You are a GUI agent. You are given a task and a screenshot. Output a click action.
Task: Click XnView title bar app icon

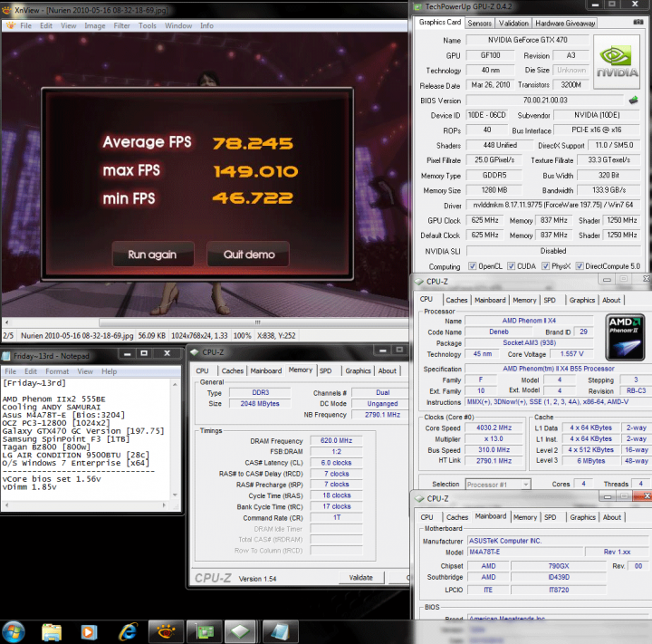click(6, 10)
